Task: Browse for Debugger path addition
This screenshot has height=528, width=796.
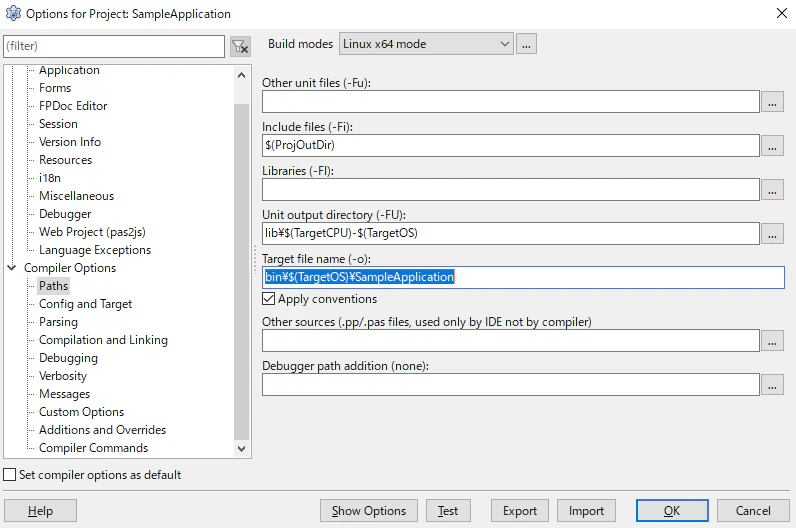Action: point(772,385)
